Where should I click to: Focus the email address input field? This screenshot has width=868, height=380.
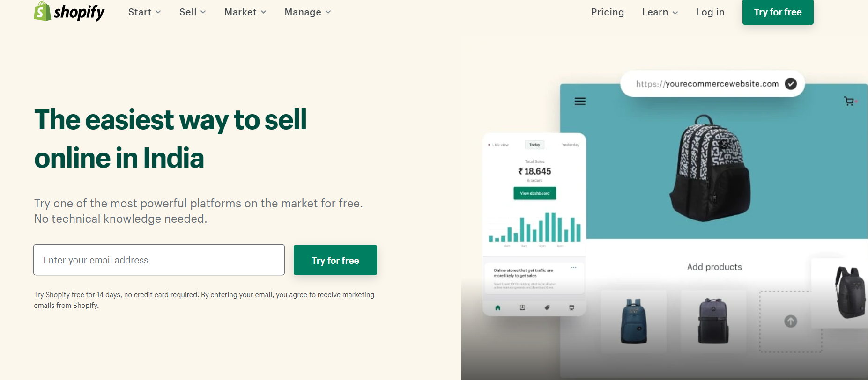click(x=159, y=260)
